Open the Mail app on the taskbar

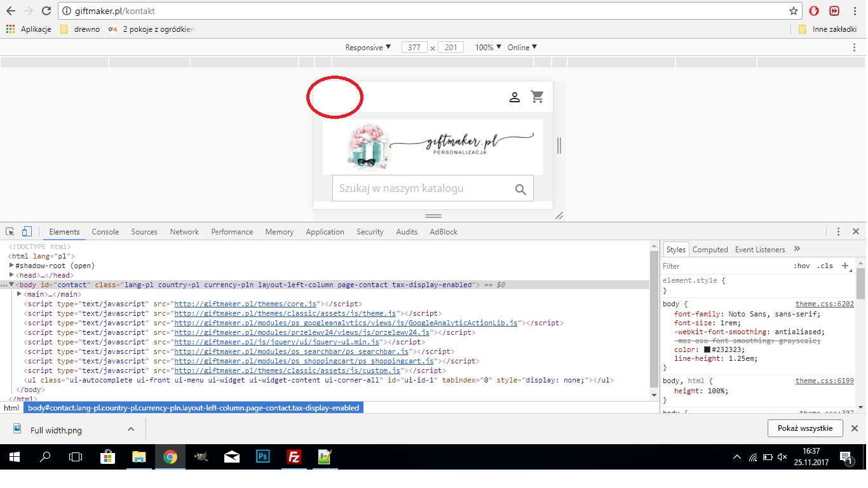click(x=232, y=456)
